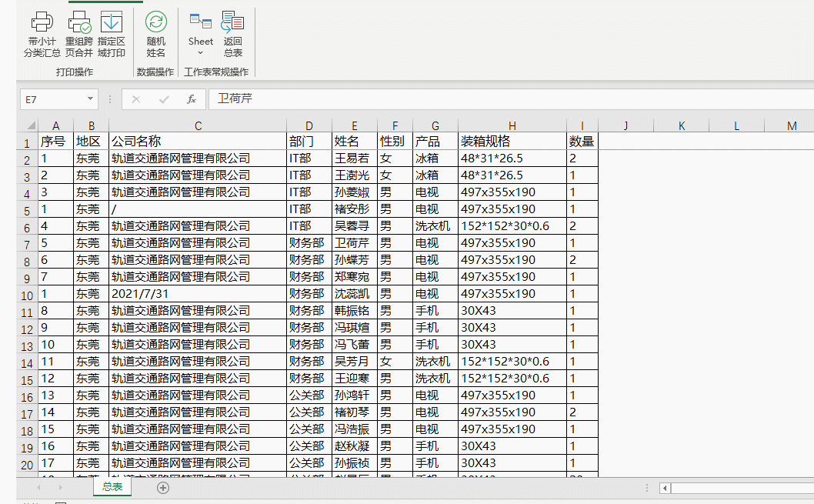The width and height of the screenshot is (814, 504).
Task: Click header cell 装箱规格
Action: [512, 141]
